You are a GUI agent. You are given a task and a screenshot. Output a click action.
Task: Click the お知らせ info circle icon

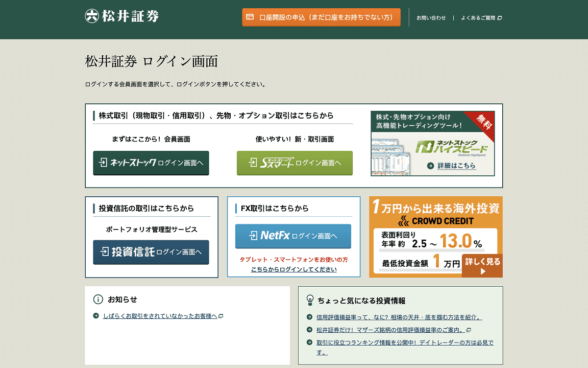(x=98, y=300)
